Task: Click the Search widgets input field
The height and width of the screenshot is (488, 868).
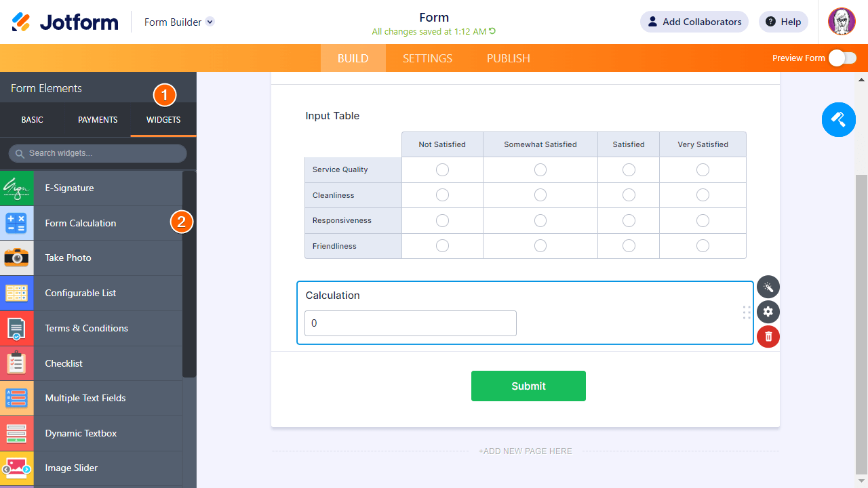Action: click(98, 153)
